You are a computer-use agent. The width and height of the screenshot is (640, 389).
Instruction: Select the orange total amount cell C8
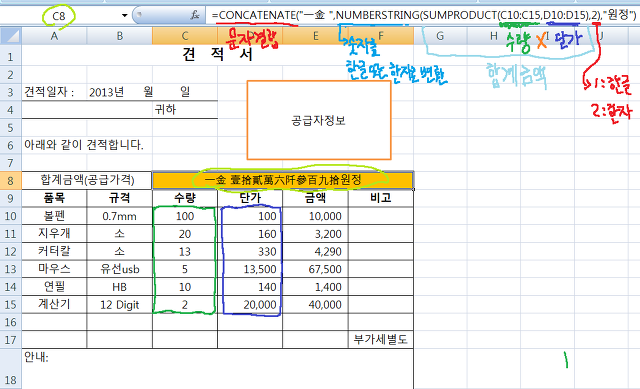tap(283, 180)
